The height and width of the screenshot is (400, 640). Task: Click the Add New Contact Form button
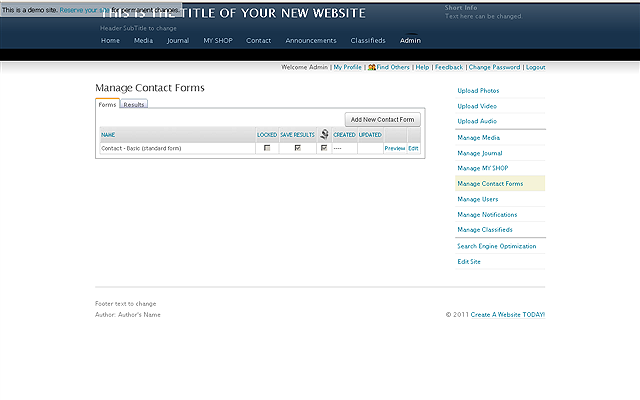[383, 119]
